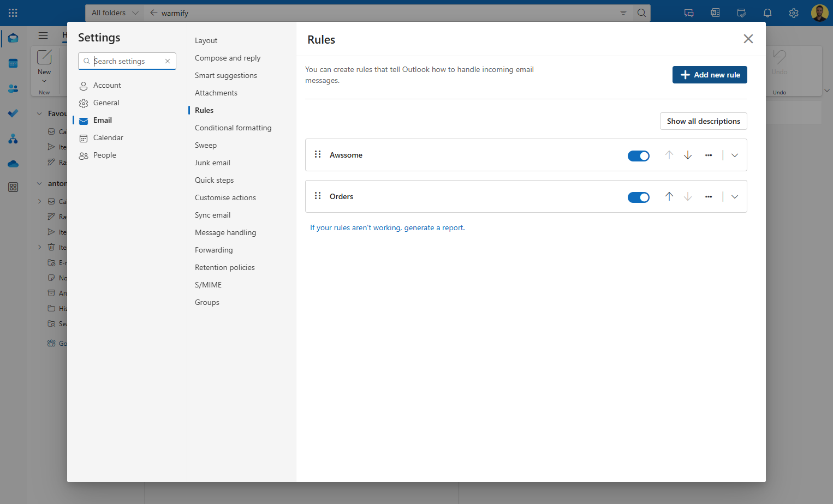Expand the Awssome rule details
Screen dimensions: 833x504
coord(735,155)
